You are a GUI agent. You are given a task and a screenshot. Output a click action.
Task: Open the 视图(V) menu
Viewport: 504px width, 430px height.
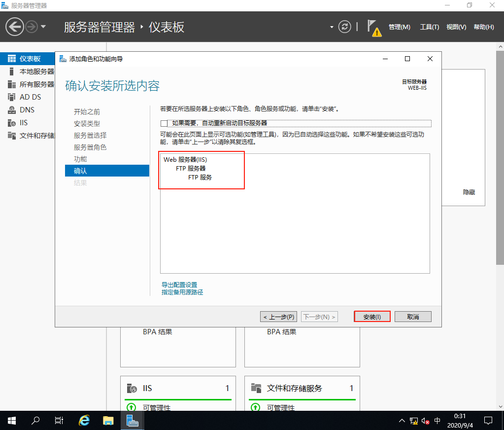(x=456, y=27)
